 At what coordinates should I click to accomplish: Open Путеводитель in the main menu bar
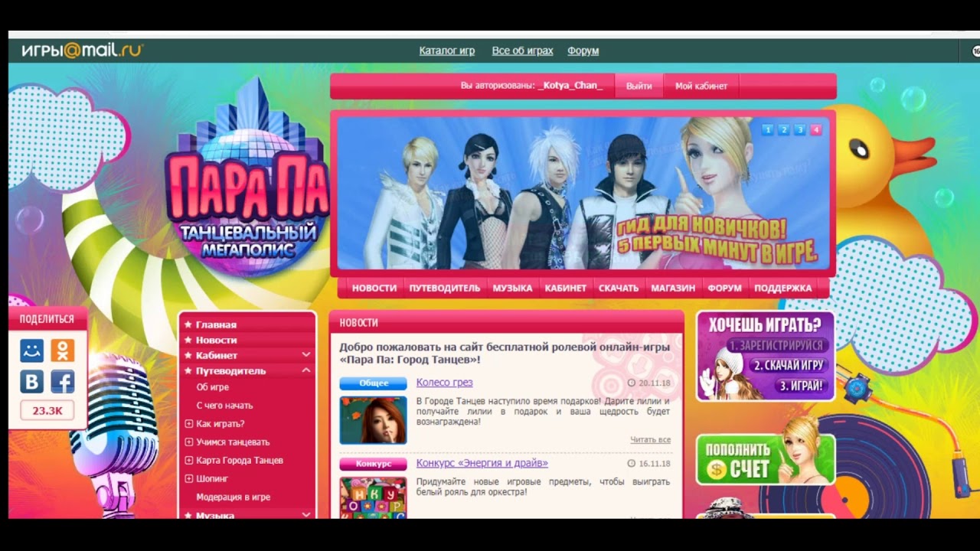coord(445,289)
